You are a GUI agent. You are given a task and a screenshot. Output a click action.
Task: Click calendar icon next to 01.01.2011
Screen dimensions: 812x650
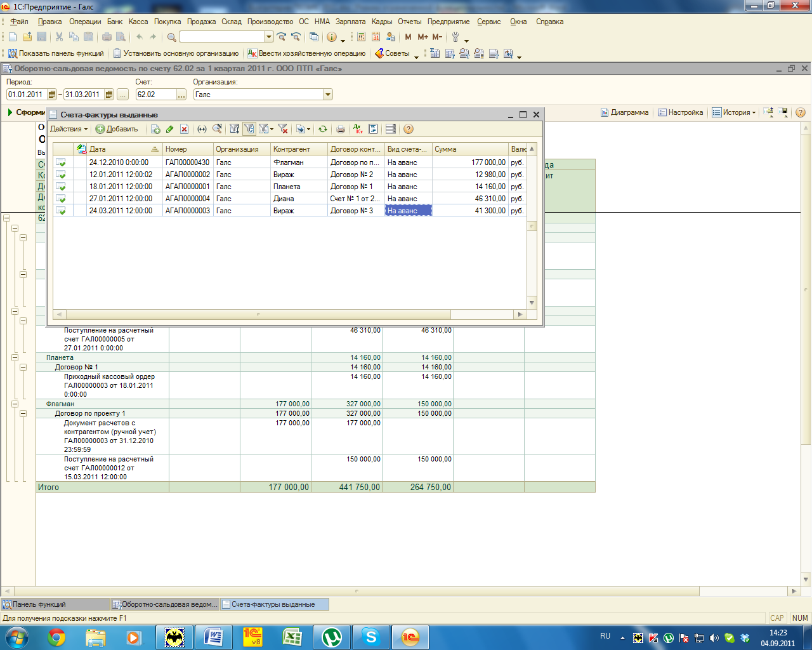[52, 95]
